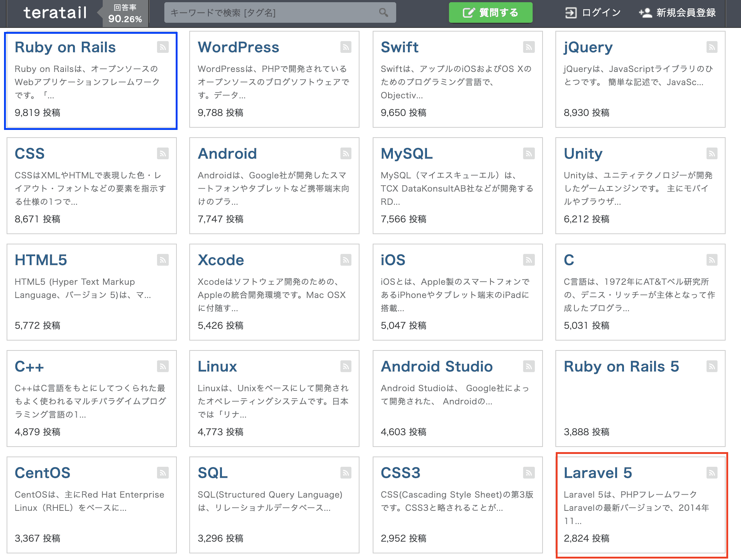Click the 4,773 投稿 count under Linux

pyautogui.click(x=220, y=432)
